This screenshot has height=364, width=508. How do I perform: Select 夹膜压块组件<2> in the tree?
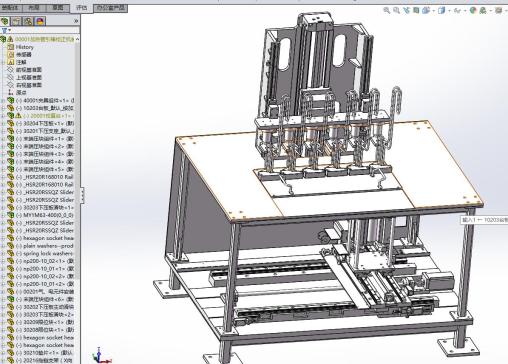pyautogui.click(x=45, y=146)
